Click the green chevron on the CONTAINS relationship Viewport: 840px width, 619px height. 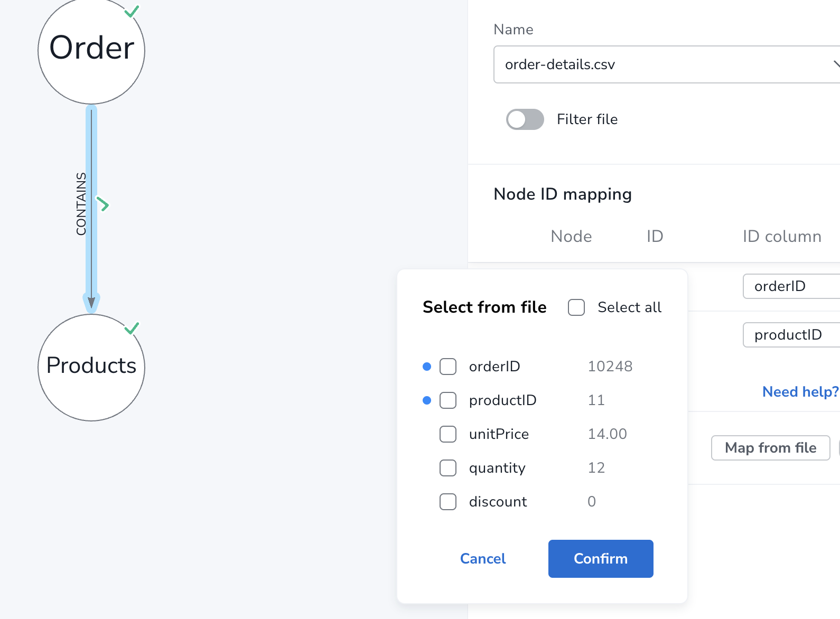[102, 204]
